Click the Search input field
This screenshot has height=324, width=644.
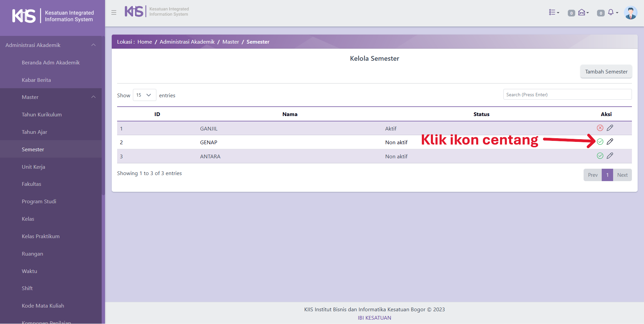click(x=567, y=95)
